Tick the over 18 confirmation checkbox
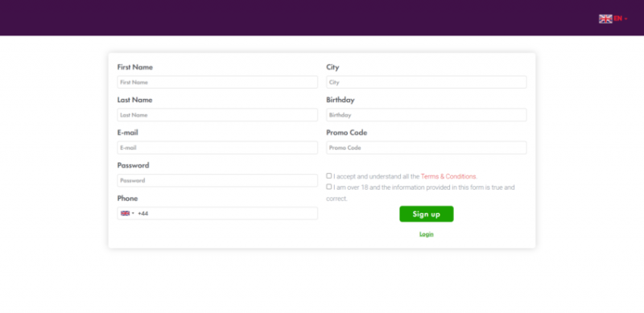This screenshot has width=644, height=313. click(329, 187)
